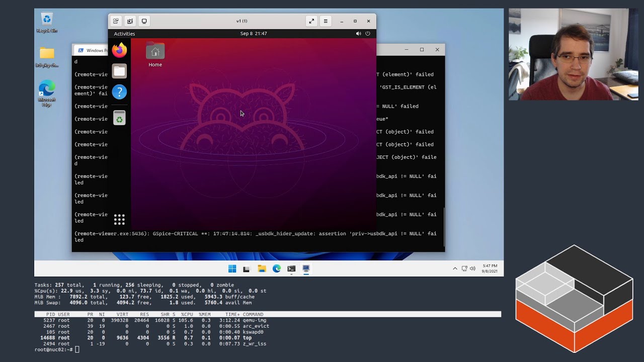Open the Files app in Ubuntu dock
This screenshot has width=644, height=362.
click(119, 71)
